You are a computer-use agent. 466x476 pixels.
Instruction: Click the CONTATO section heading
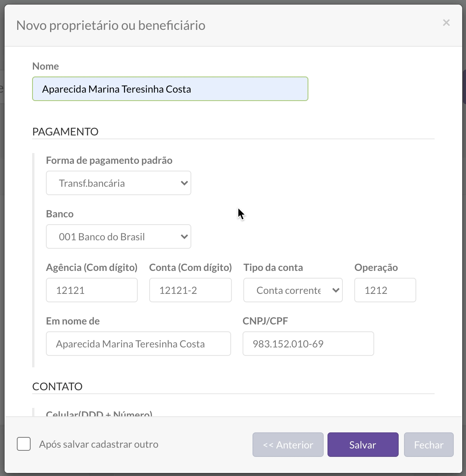(x=57, y=386)
